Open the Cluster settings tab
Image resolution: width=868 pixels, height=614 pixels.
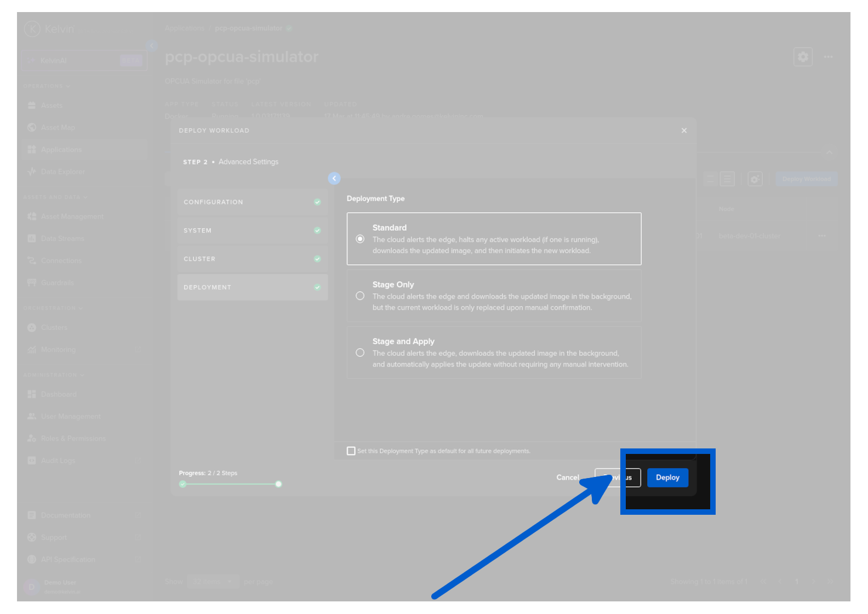(x=252, y=259)
